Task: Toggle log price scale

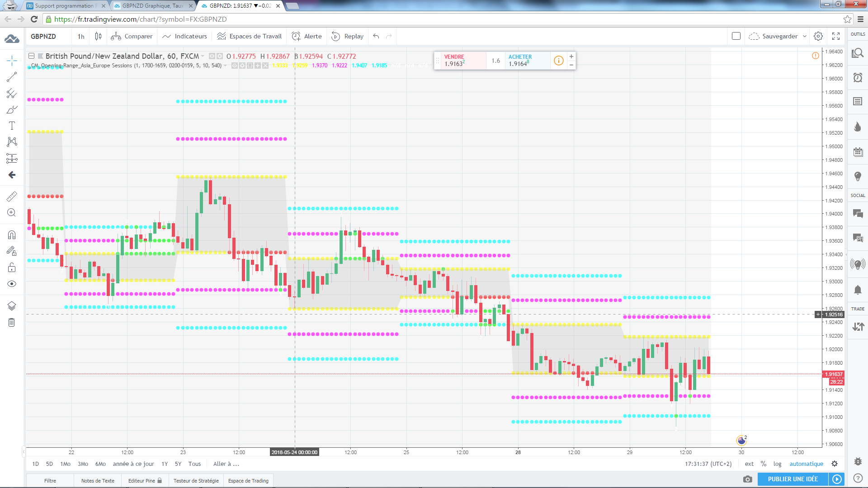Action: [x=777, y=464]
